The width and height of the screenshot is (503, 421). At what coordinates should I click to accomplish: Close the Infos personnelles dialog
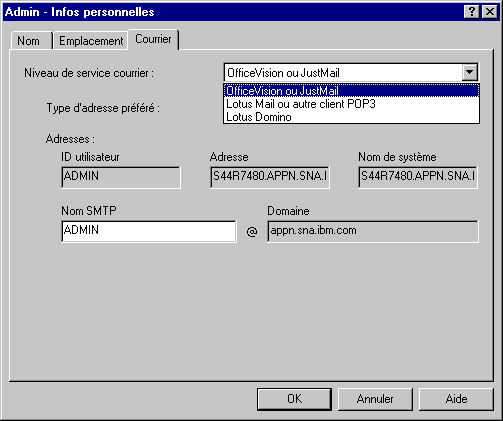point(490,12)
